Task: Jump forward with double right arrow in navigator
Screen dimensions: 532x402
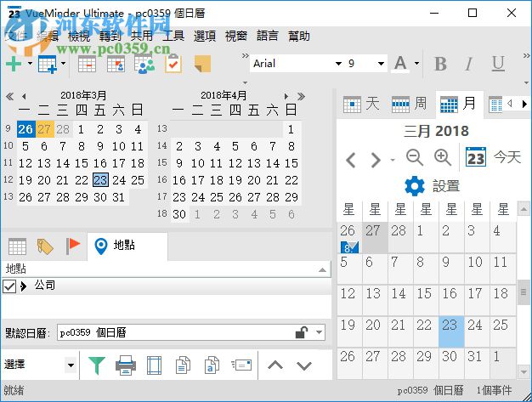Action: tap(301, 96)
